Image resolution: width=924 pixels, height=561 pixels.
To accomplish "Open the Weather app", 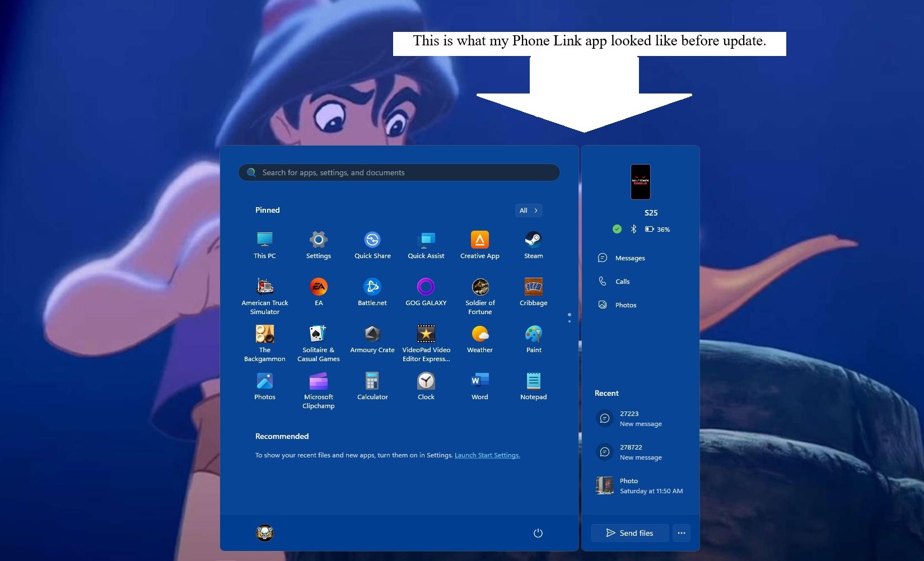I will 480,339.
